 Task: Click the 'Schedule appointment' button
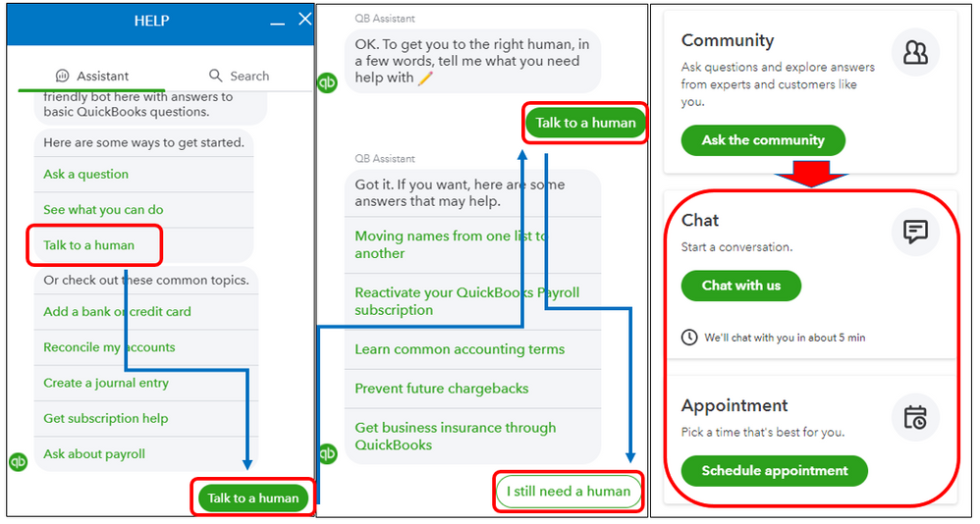pyautogui.click(x=775, y=471)
